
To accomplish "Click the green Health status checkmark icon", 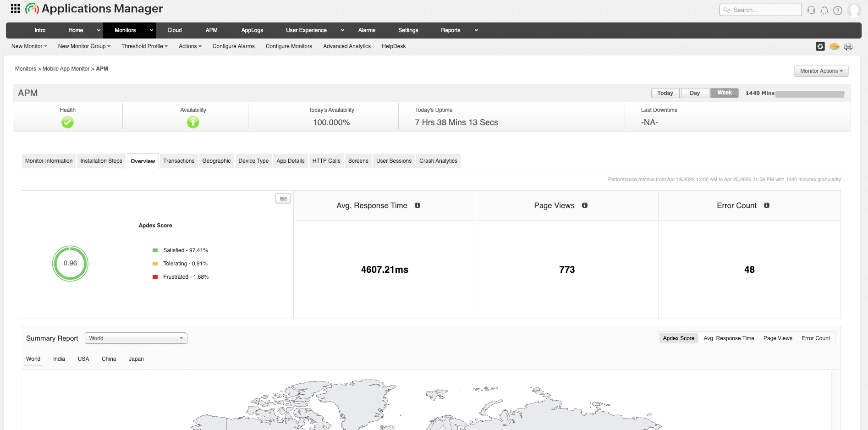I will pos(68,122).
